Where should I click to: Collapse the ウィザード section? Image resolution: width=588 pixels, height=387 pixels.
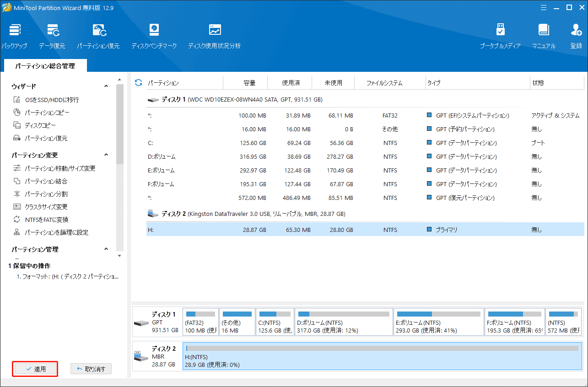click(x=106, y=86)
